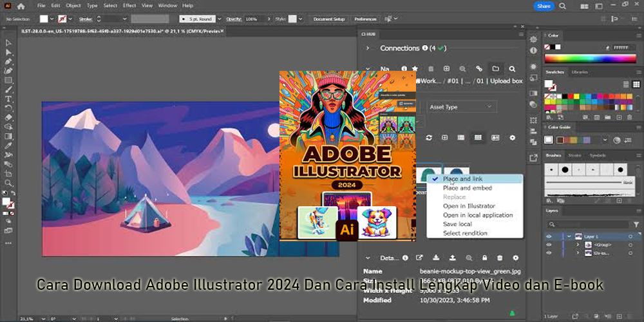This screenshot has height=322, width=644.
Task: Click the Details trash icon
Action: [x=500, y=258]
